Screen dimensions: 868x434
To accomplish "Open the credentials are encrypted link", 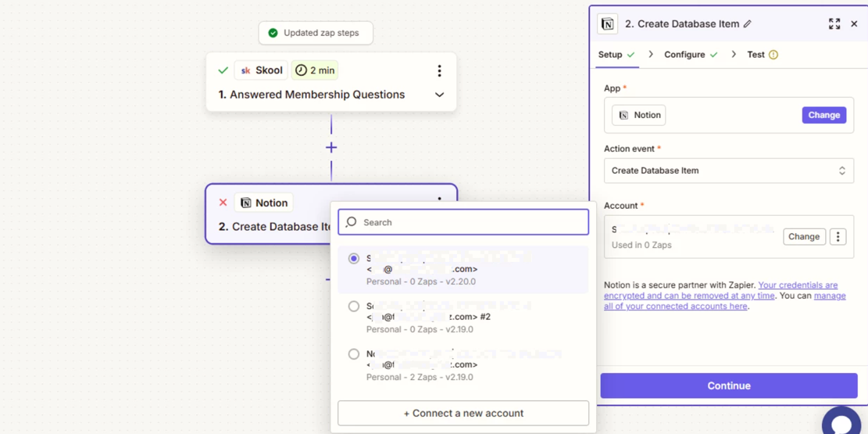I will click(x=721, y=290).
